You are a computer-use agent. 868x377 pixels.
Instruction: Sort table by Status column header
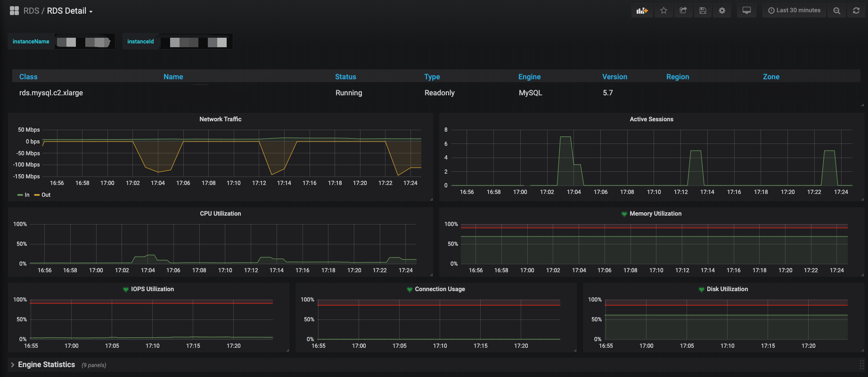345,77
